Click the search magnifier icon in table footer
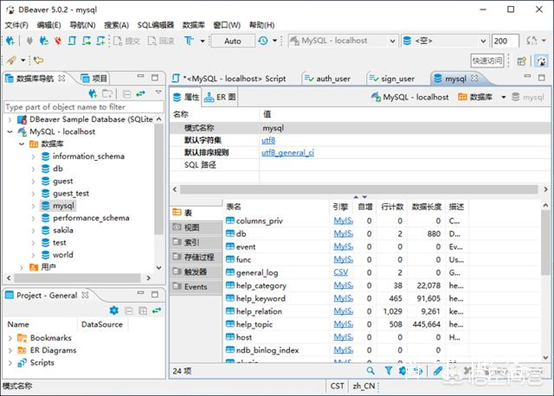Screen dimensions: 554x396 coord(370,371)
